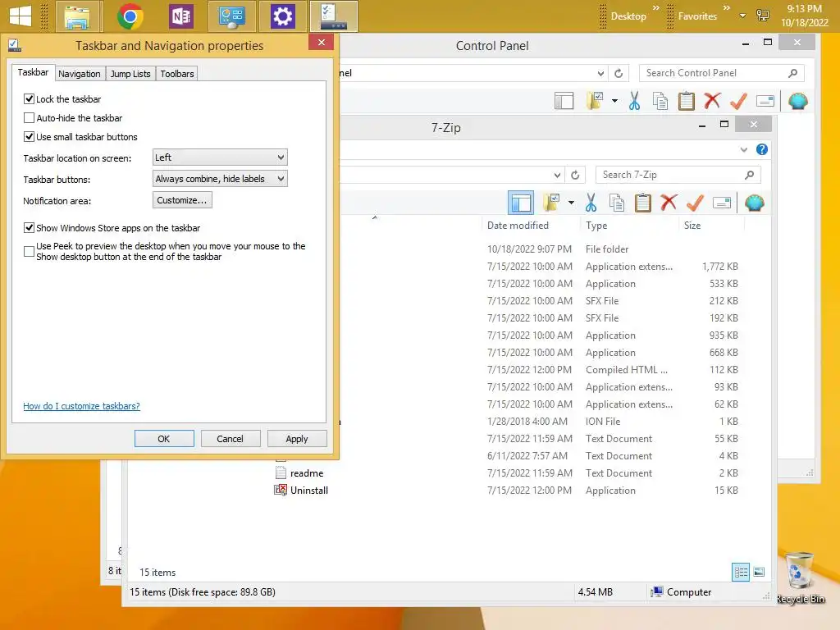The width and height of the screenshot is (840, 630).
Task: Expand Control Panel address bar history dropdown
Action: tap(600, 73)
